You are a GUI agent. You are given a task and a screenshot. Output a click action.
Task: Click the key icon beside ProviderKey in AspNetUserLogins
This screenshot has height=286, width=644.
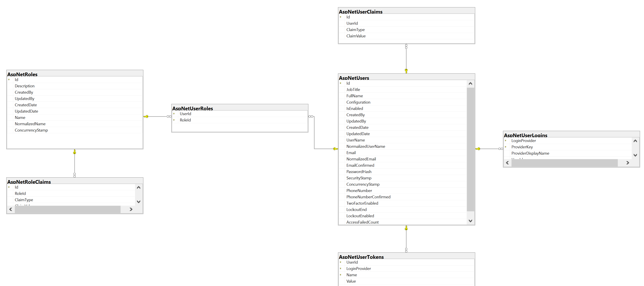(506, 147)
